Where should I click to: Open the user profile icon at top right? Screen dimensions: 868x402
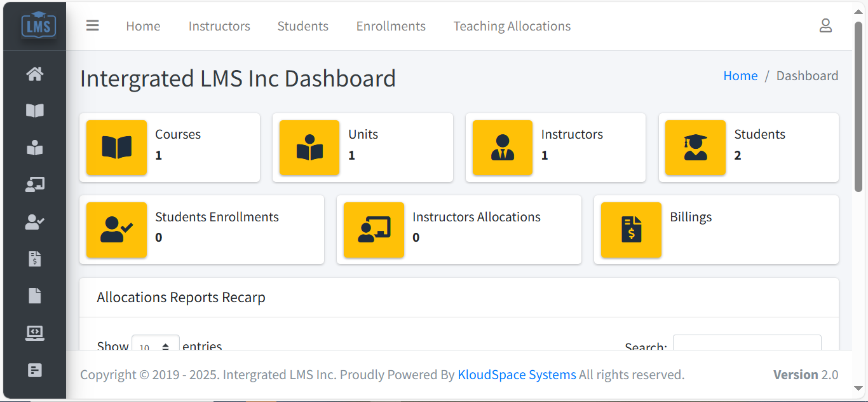(x=825, y=25)
